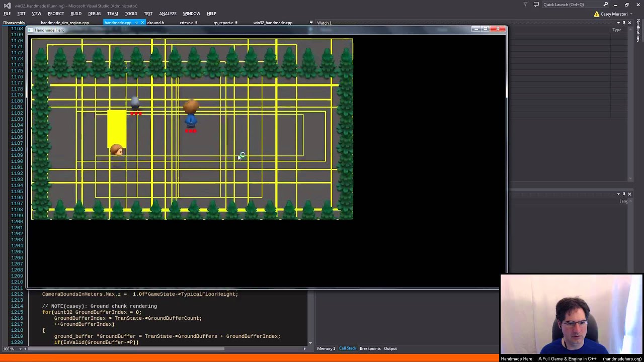The width and height of the screenshot is (644, 362).
Task: Restore down the Visual Studio window
Action: pyautogui.click(x=627, y=5)
